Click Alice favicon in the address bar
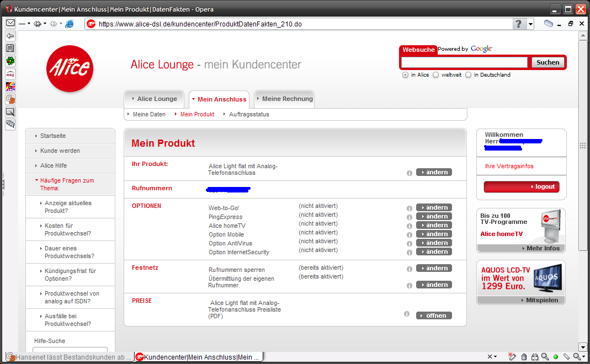The height and width of the screenshot is (364, 590). (x=91, y=24)
